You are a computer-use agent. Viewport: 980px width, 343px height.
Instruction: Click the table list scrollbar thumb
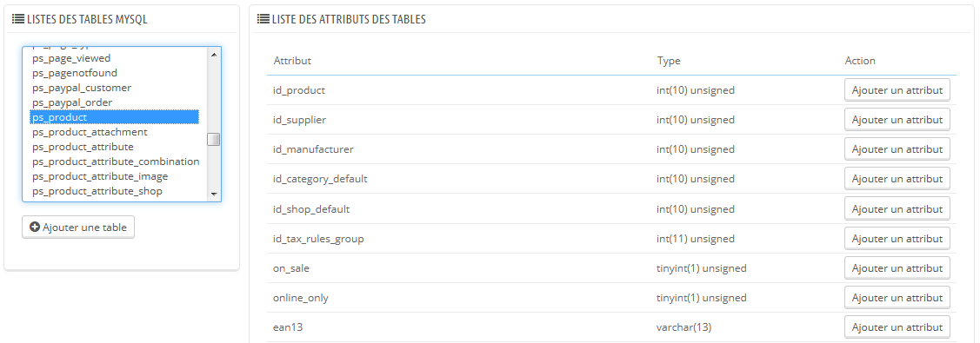214,139
